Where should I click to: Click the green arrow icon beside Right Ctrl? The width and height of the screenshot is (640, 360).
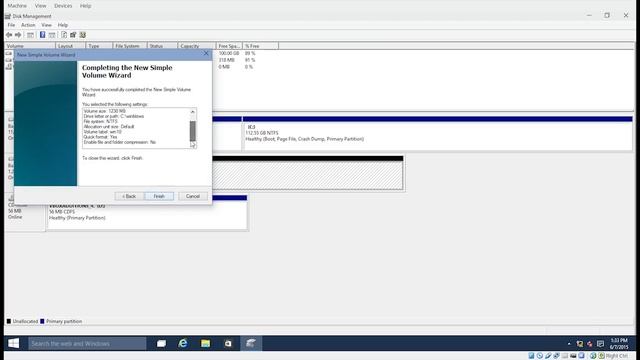tap(601, 356)
